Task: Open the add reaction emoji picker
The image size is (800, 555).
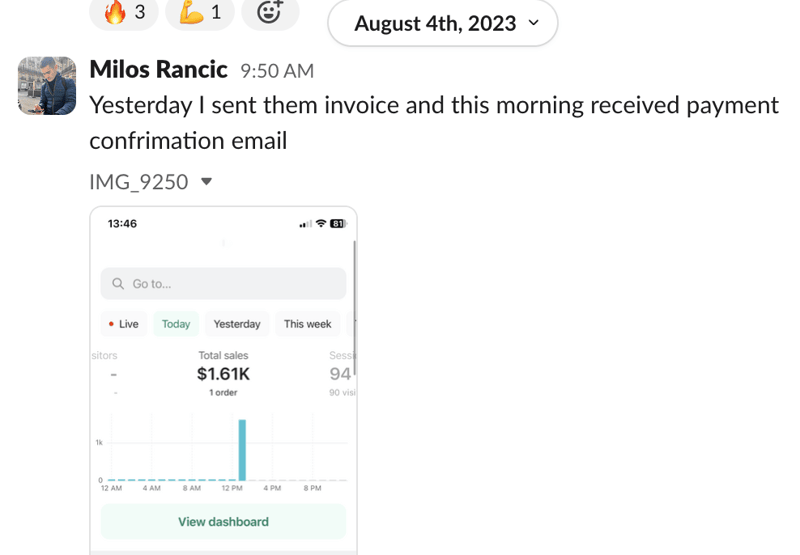Action: pos(270,12)
